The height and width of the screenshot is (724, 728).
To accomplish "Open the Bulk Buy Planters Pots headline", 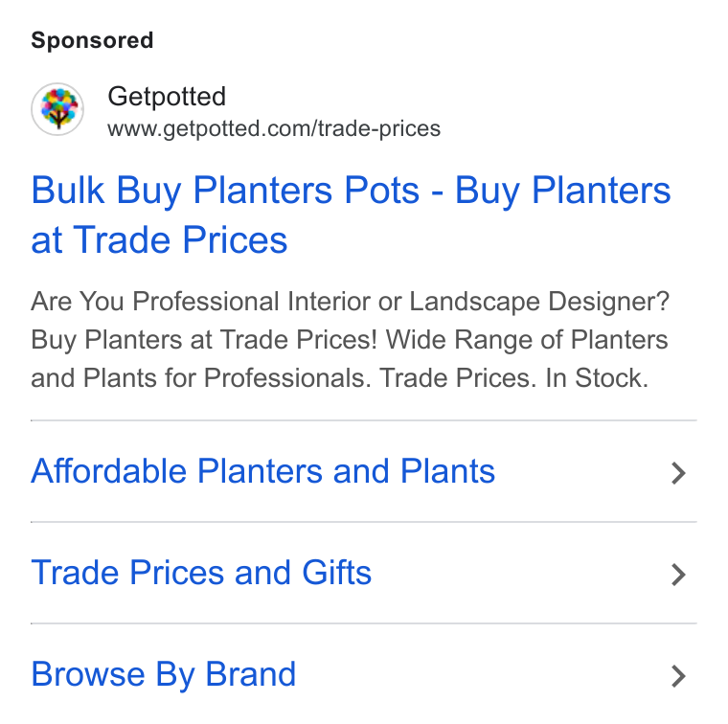I will pyautogui.click(x=351, y=215).
